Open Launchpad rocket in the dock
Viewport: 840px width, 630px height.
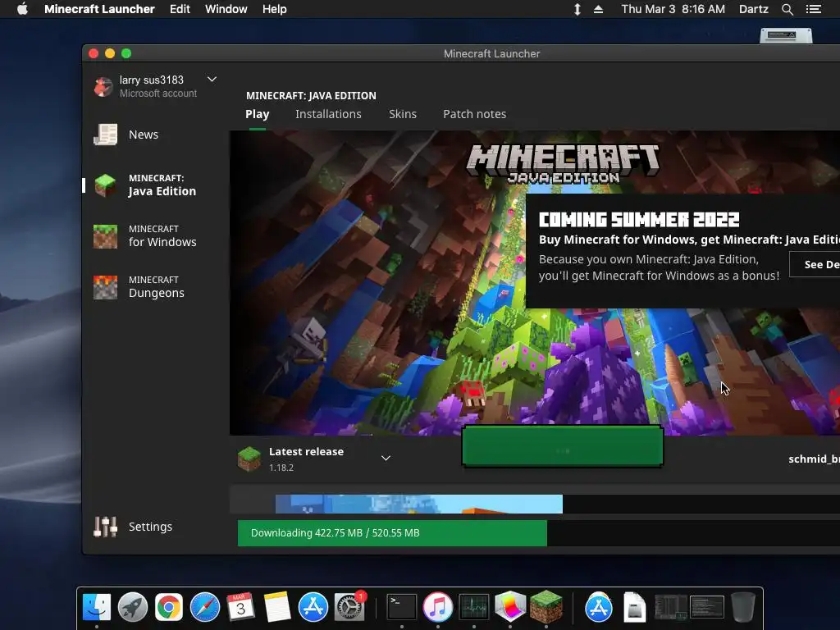(133, 608)
